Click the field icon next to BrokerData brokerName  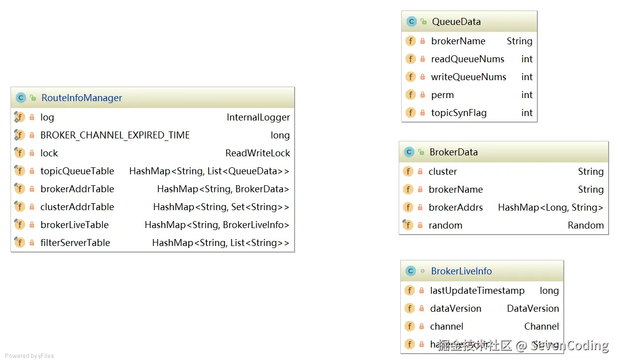pyautogui.click(x=408, y=189)
